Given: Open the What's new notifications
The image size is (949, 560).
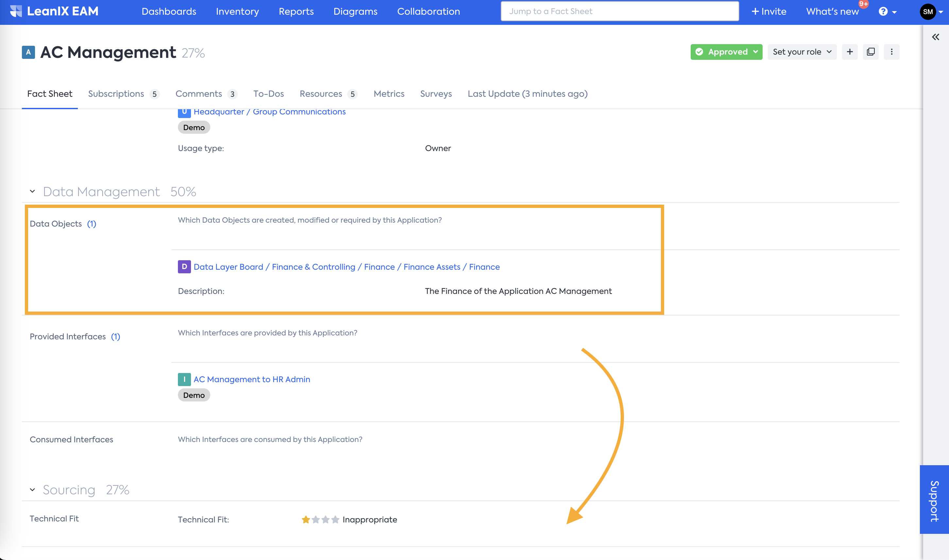Looking at the screenshot, I should click(x=832, y=12).
